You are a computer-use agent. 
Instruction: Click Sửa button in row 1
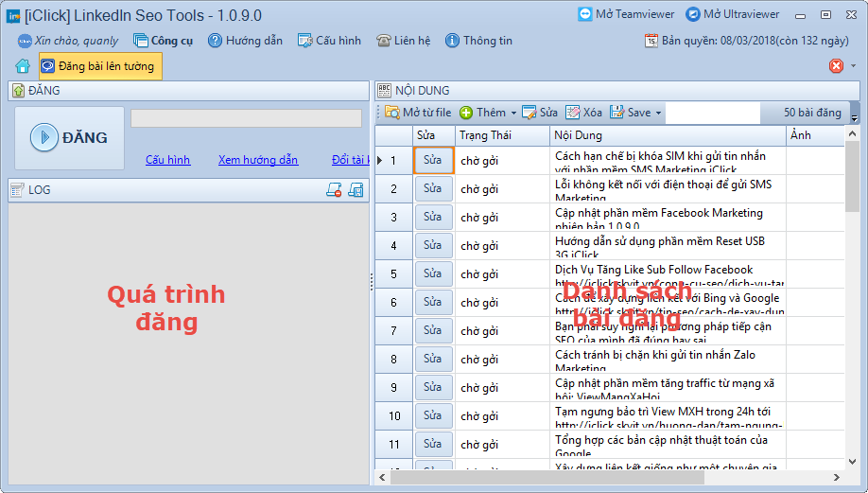point(433,160)
